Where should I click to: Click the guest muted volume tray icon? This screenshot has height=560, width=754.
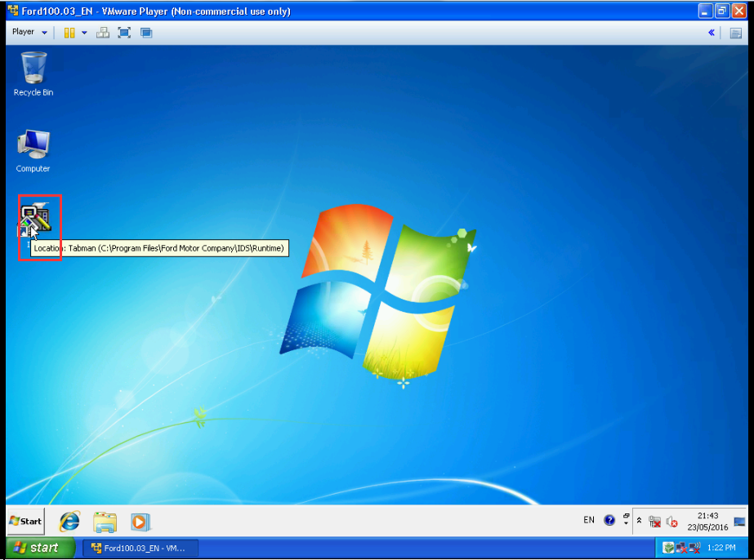tap(672, 522)
